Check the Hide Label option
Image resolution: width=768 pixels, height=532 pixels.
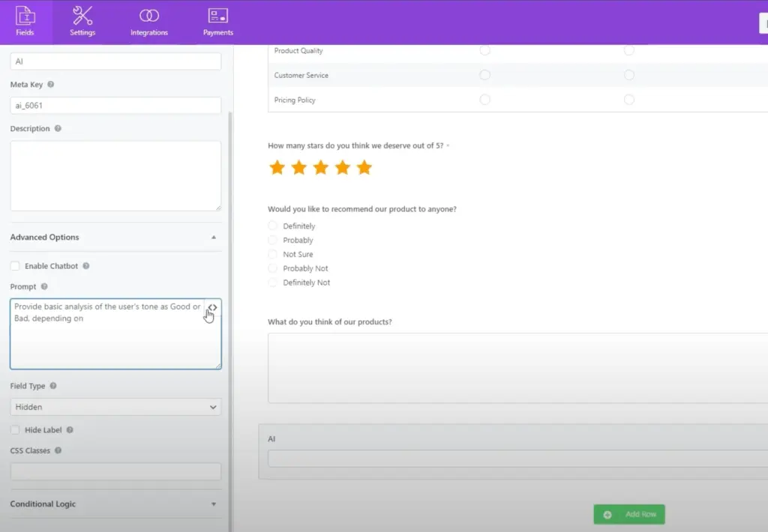point(14,429)
